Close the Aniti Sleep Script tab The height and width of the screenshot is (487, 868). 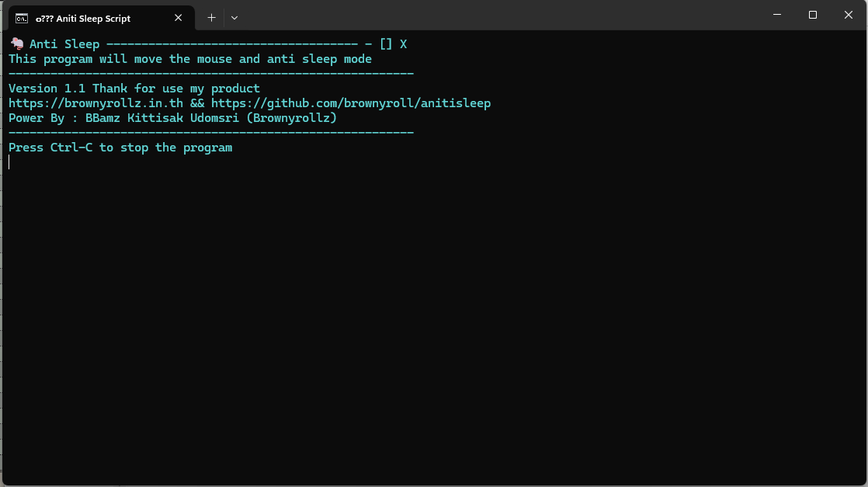179,17
